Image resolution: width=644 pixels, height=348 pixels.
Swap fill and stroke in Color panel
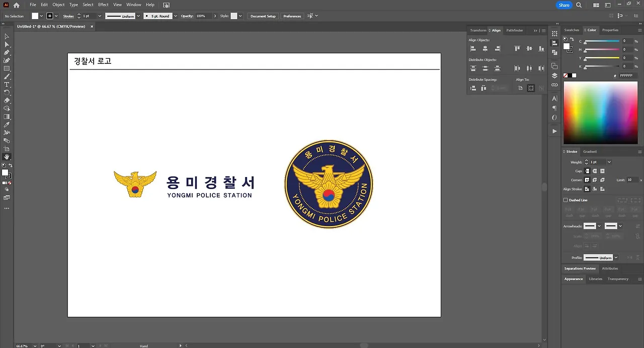[x=572, y=39]
